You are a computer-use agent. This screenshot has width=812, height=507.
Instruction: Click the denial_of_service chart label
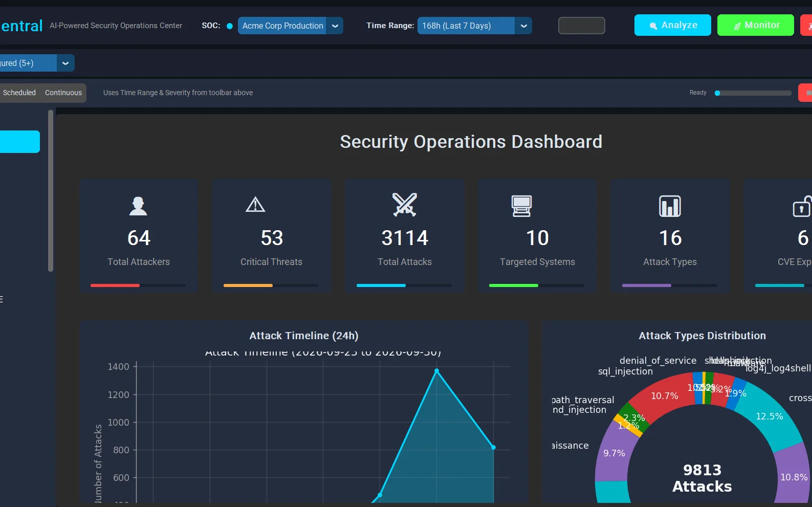click(658, 361)
